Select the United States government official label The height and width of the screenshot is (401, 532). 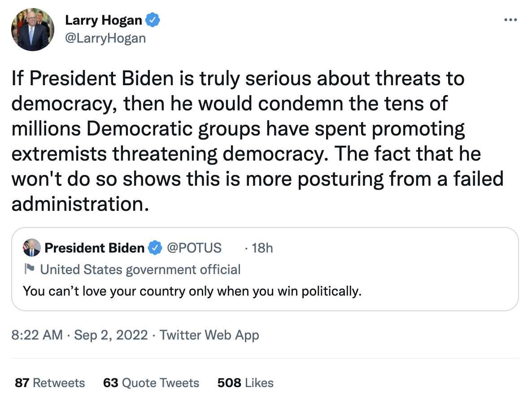click(140, 270)
